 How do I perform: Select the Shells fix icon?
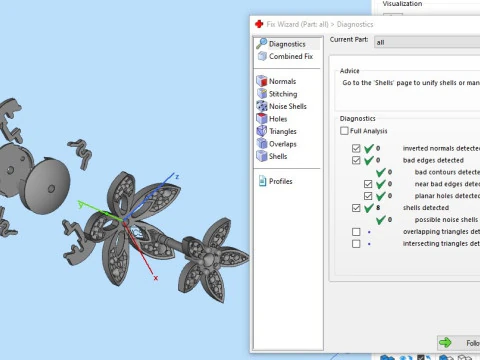click(262, 156)
